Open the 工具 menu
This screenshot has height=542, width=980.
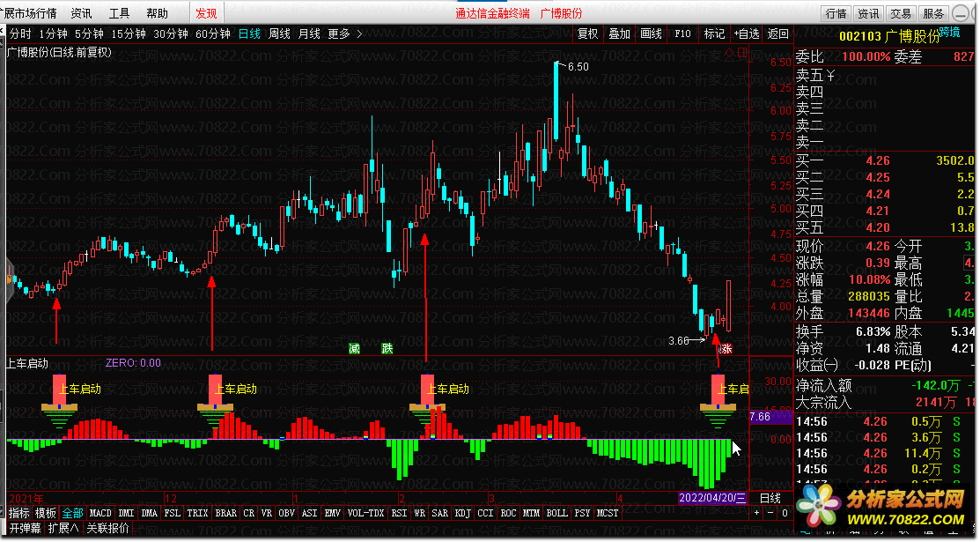pyautogui.click(x=119, y=13)
